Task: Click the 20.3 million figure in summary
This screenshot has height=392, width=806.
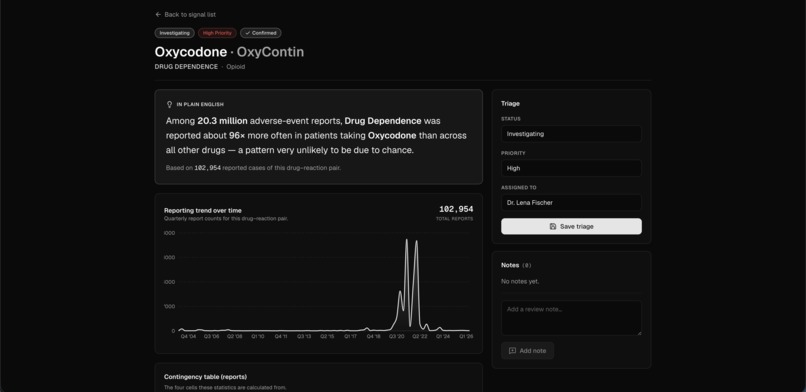Action: [x=222, y=121]
